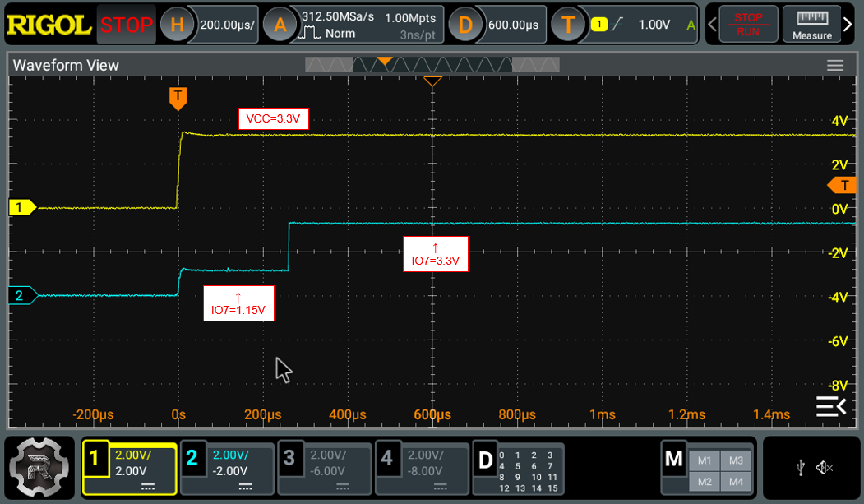Select math channel M1
The image size is (864, 504).
point(705,460)
